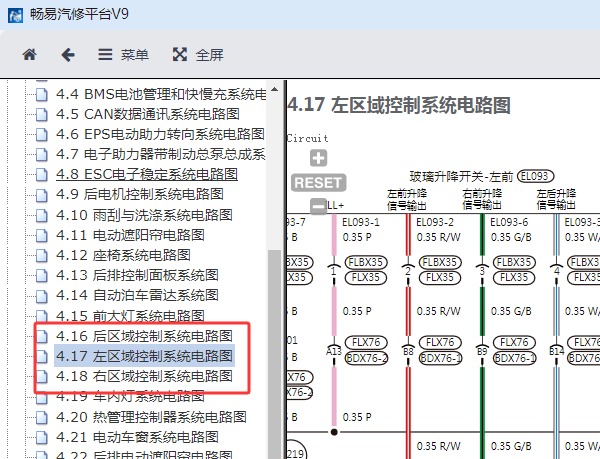
Task: Open 4.19 车内灯系统电路图
Action: pyautogui.click(x=130, y=396)
